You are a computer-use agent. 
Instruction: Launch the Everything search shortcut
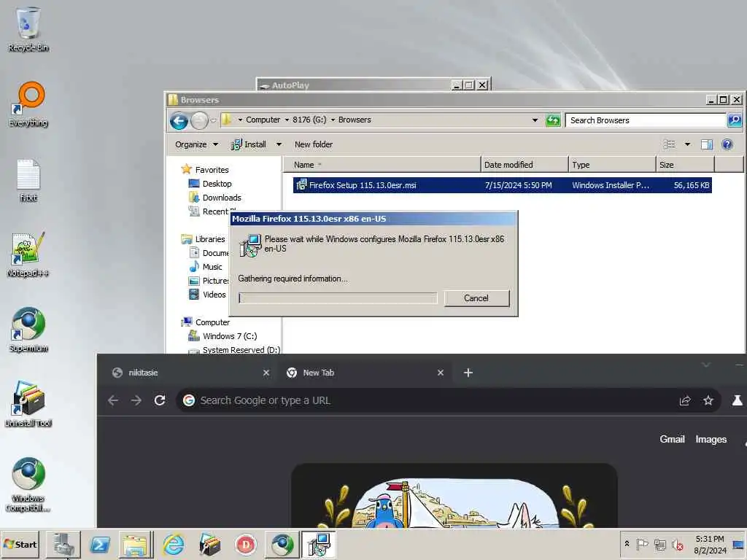28,104
